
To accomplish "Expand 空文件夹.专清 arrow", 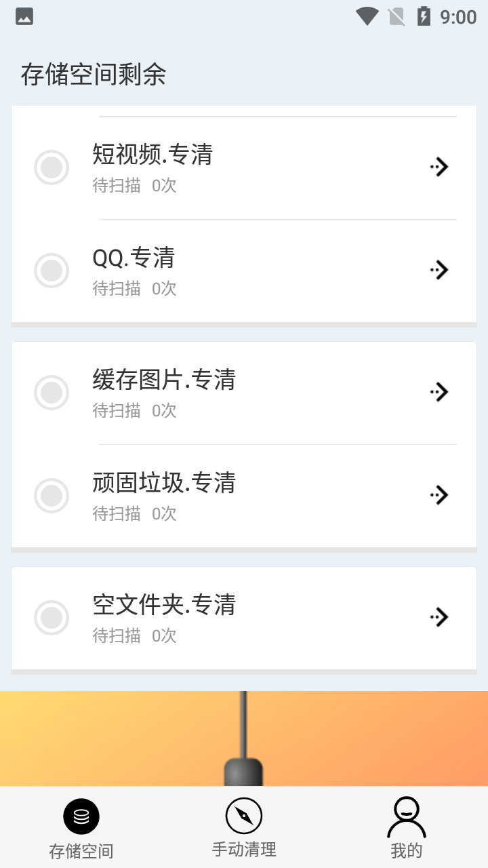I will pos(439,617).
